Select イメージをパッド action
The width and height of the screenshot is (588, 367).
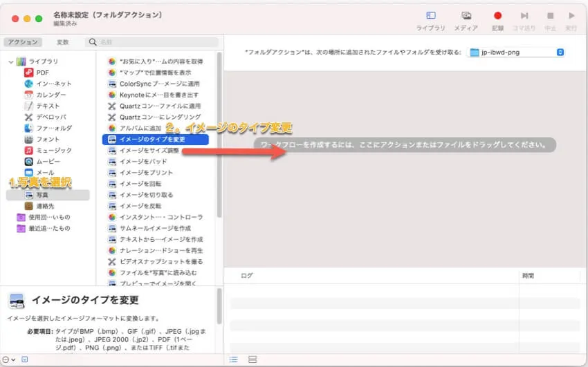coord(137,162)
